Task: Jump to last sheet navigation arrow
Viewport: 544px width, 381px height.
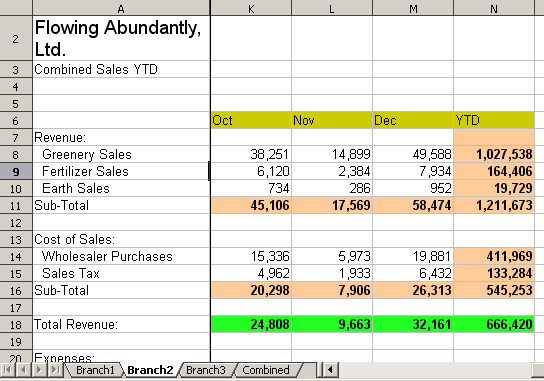Action: tap(56, 370)
